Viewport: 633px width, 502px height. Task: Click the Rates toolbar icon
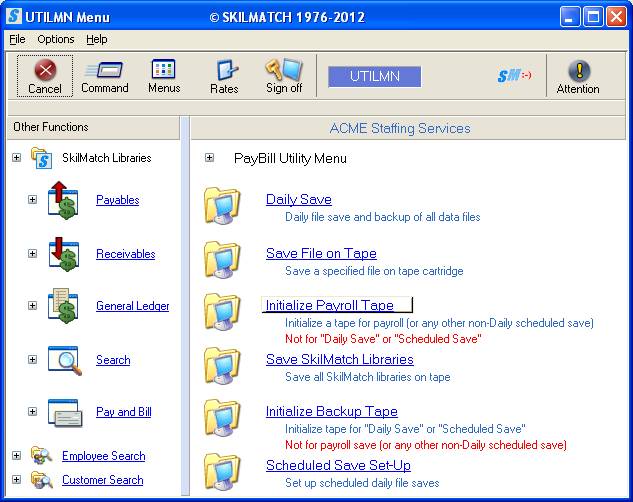[227, 70]
